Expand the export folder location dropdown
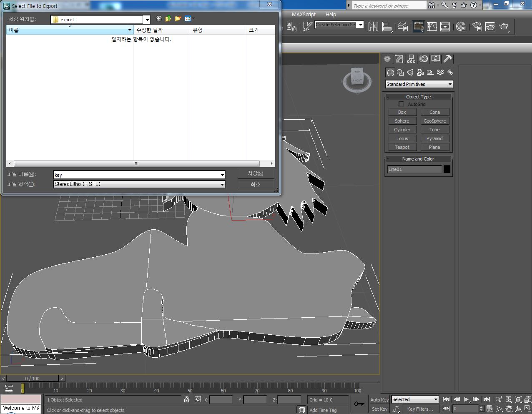The image size is (532, 414). [x=147, y=20]
